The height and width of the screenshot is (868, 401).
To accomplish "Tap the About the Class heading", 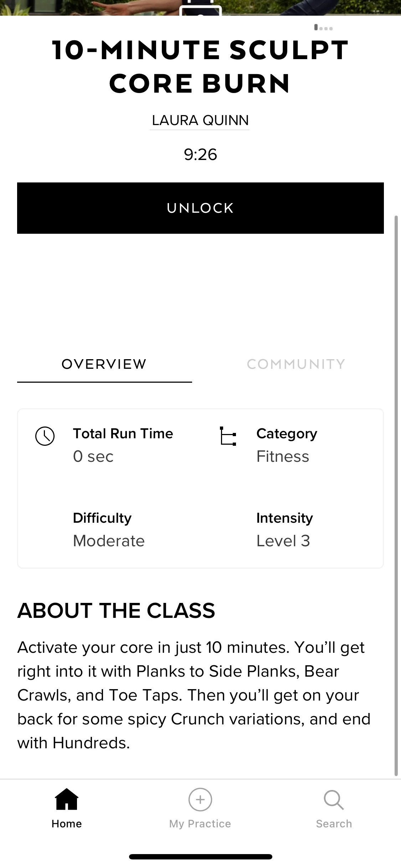I will tap(116, 610).
